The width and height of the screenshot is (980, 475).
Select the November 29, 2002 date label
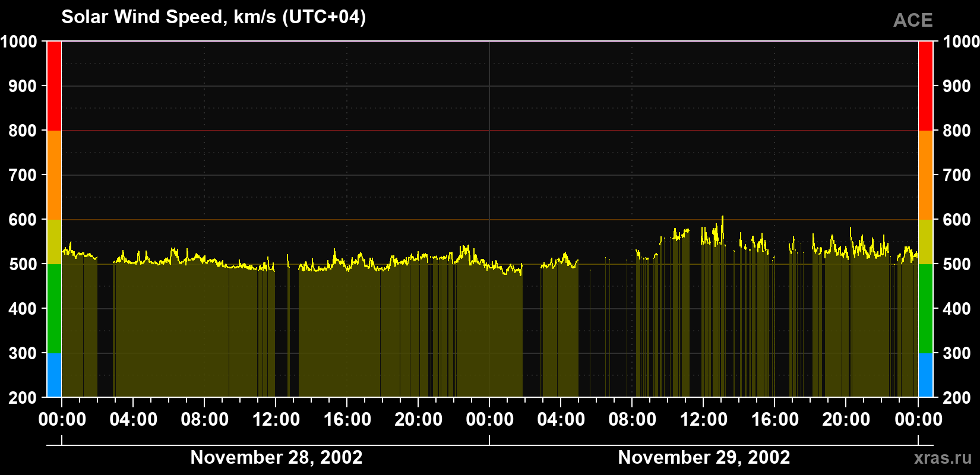click(704, 457)
